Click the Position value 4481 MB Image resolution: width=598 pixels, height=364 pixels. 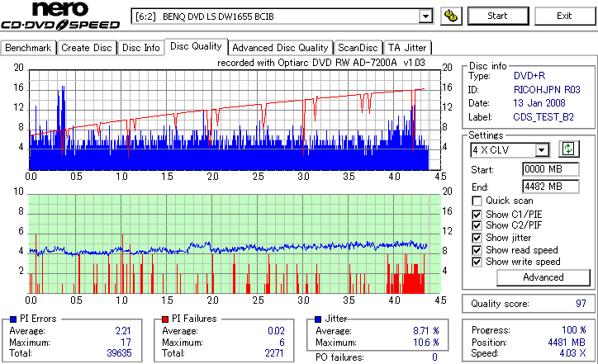pyautogui.click(x=567, y=343)
